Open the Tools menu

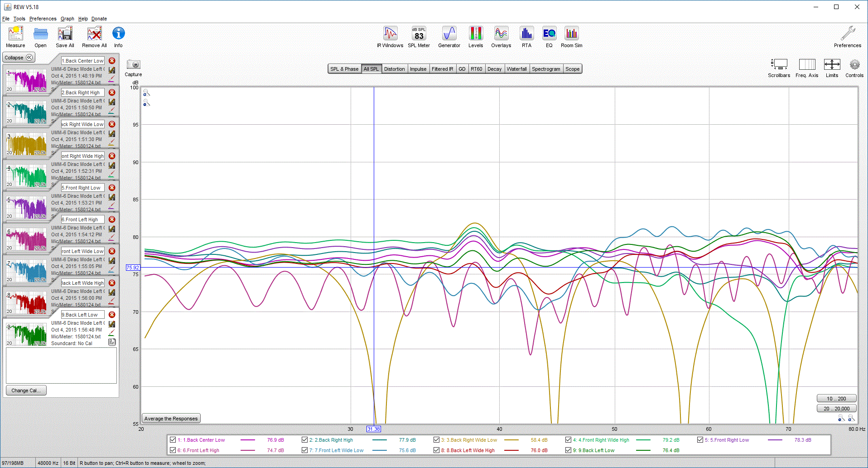click(x=19, y=19)
